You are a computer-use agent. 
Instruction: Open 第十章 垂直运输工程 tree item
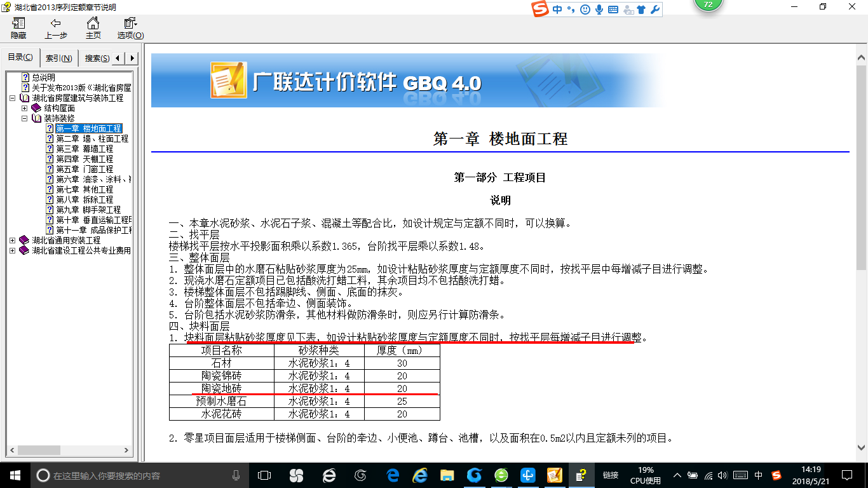[93, 220]
